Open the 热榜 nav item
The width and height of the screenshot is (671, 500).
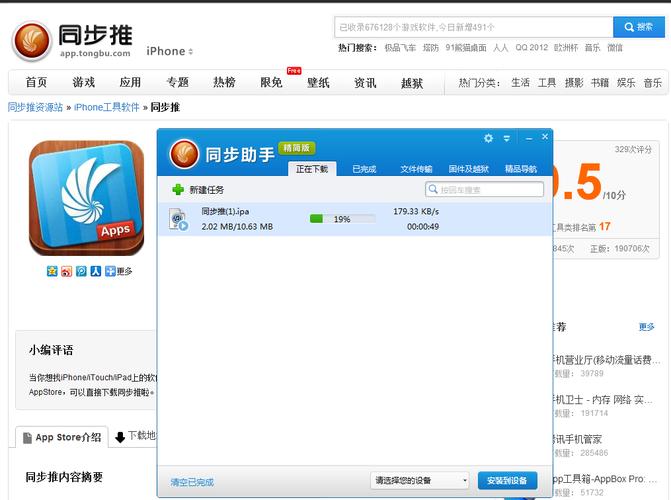coord(224,82)
